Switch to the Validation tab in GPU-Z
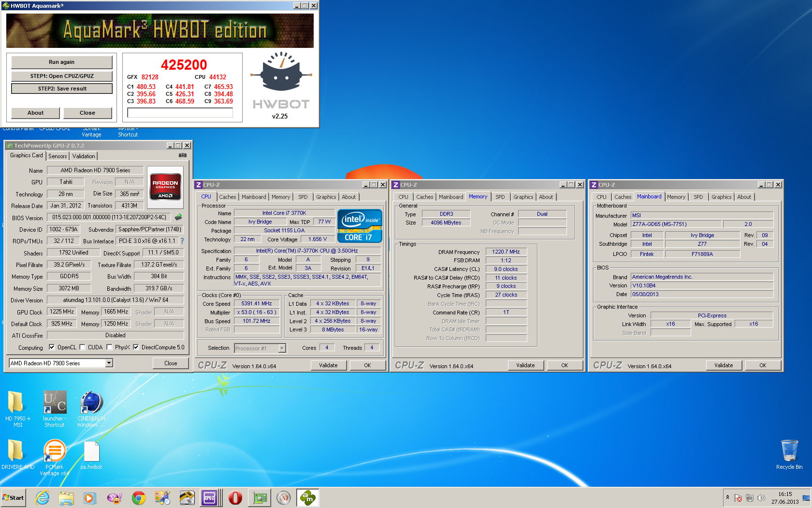This screenshot has height=508, width=812. tap(84, 156)
